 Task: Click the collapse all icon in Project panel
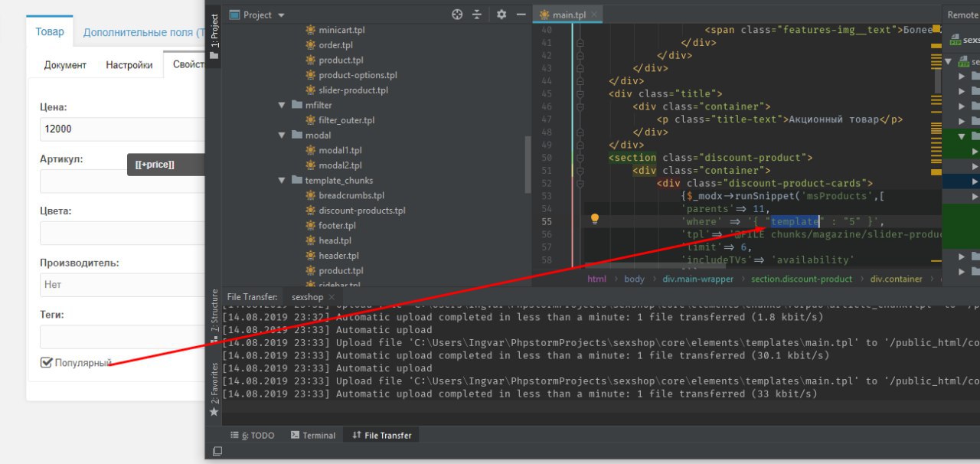(x=477, y=15)
